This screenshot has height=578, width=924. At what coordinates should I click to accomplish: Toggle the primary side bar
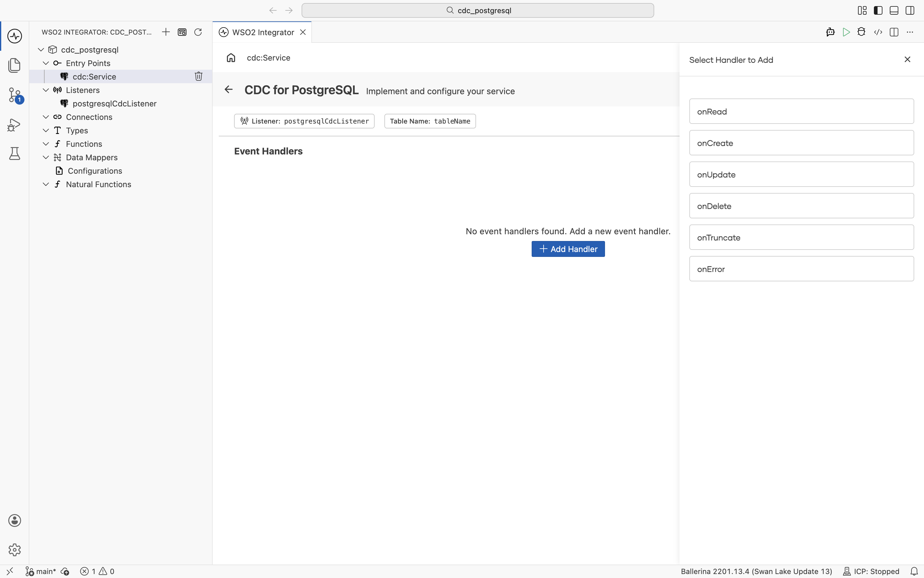(x=878, y=10)
